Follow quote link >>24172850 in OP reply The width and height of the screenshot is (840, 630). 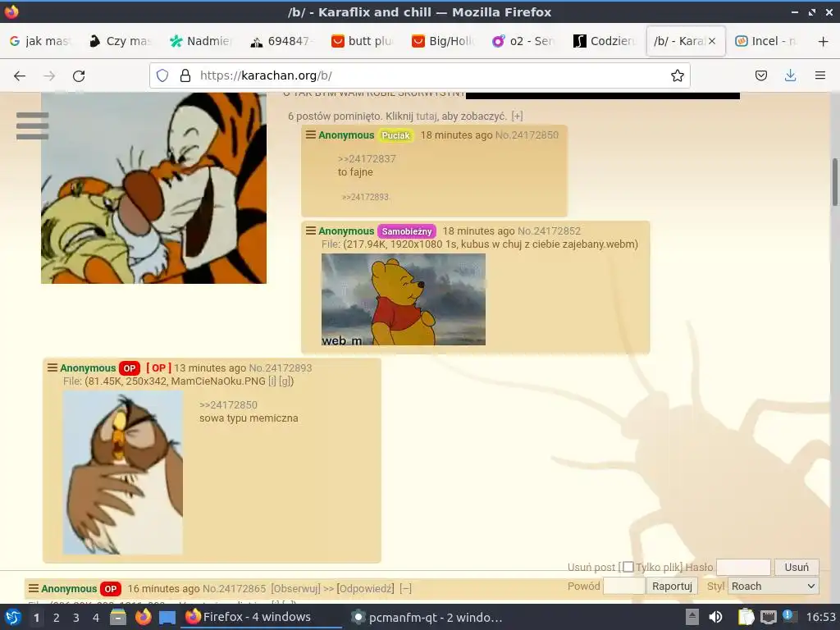tap(228, 404)
